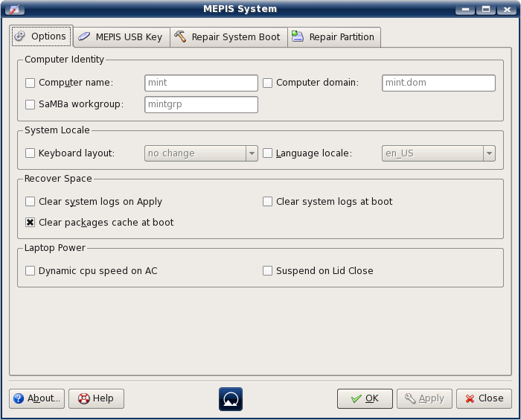
Task: Click the gear icon on Options tab
Action: click(x=20, y=36)
